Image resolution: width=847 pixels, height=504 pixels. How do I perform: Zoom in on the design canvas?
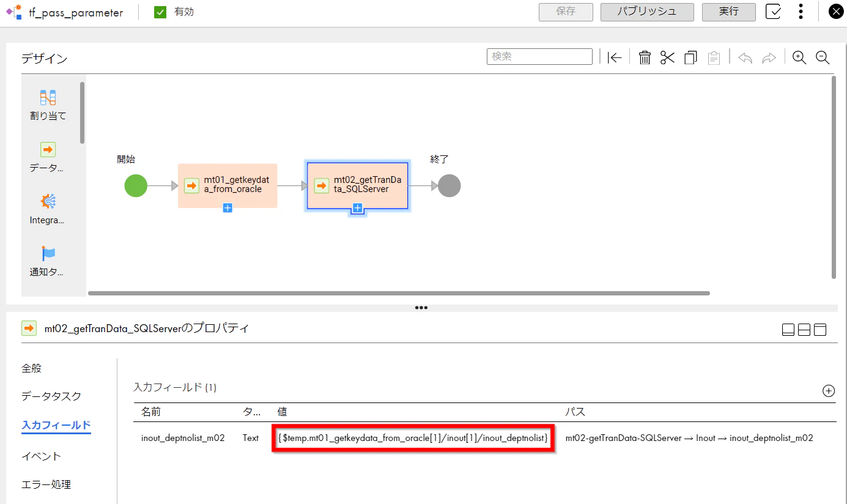point(799,57)
